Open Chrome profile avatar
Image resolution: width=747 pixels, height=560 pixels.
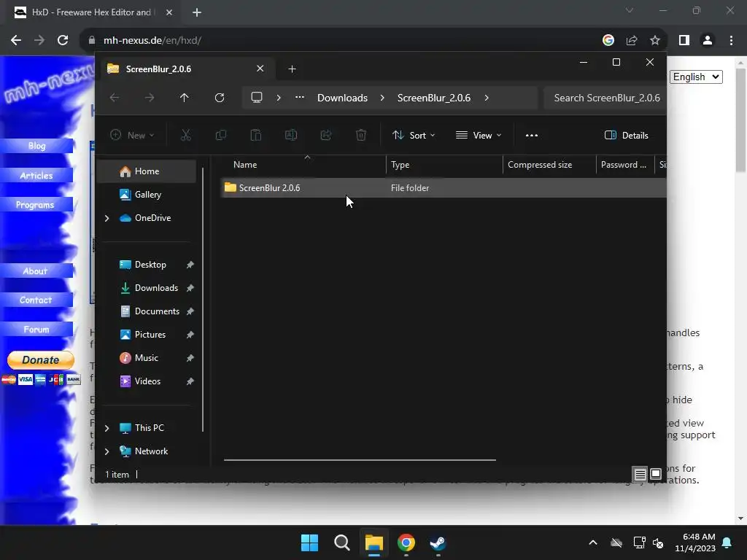click(708, 41)
